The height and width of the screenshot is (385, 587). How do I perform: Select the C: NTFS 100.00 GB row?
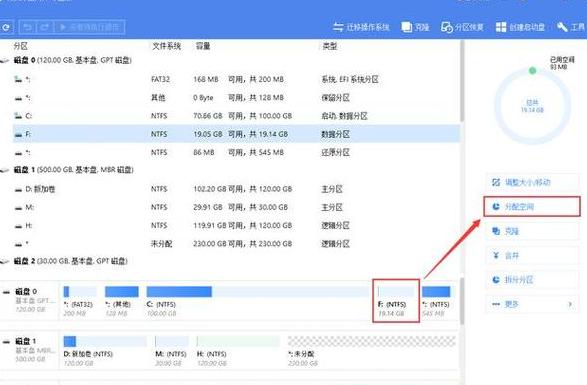coord(237,116)
